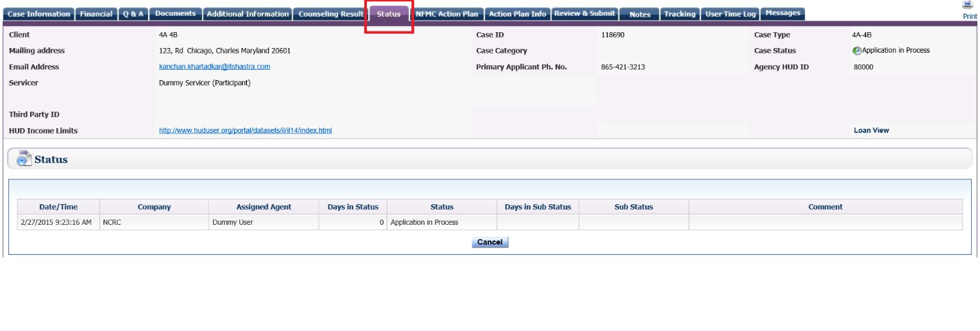The width and height of the screenshot is (980, 331).
Task: Open the kanchan.khartadkar email link
Action: pos(215,66)
